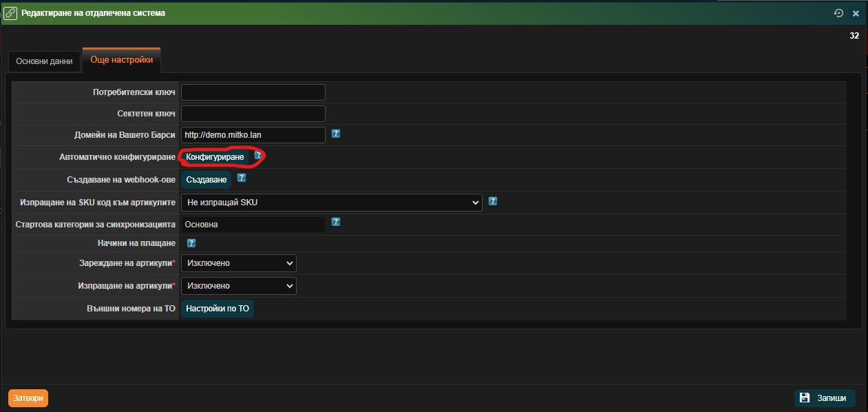Click the Автоматично конфигуриране label

(x=118, y=158)
